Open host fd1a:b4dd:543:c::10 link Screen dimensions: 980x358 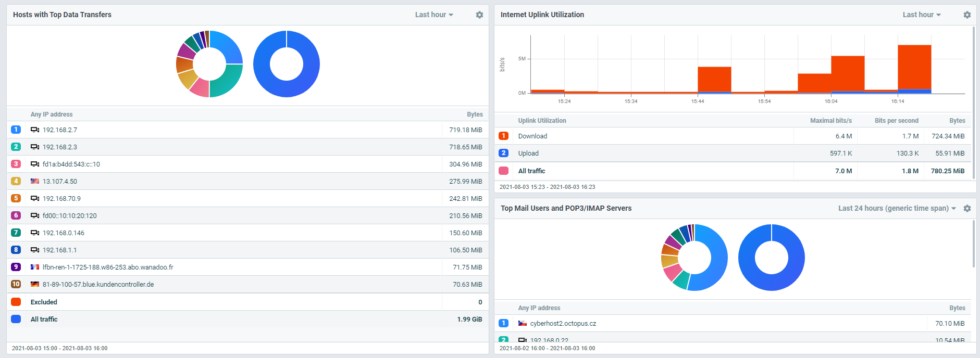point(71,164)
